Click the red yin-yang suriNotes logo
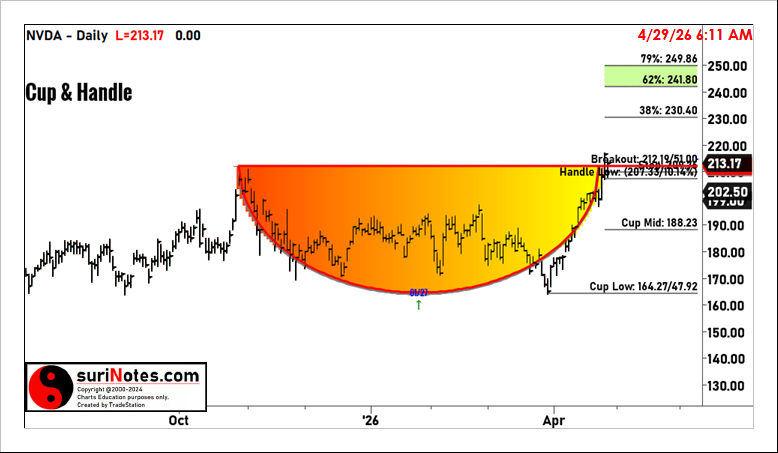The width and height of the screenshot is (778, 453). pos(49,387)
